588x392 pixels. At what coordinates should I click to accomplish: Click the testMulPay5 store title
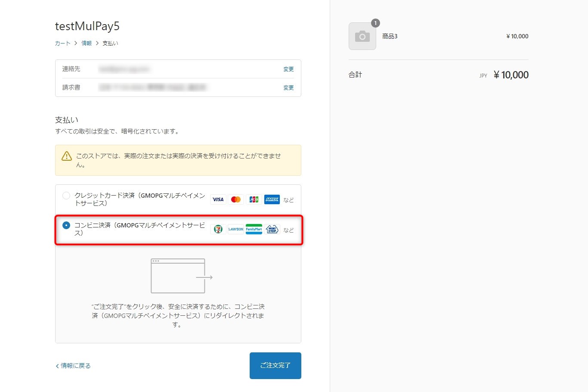click(x=87, y=26)
